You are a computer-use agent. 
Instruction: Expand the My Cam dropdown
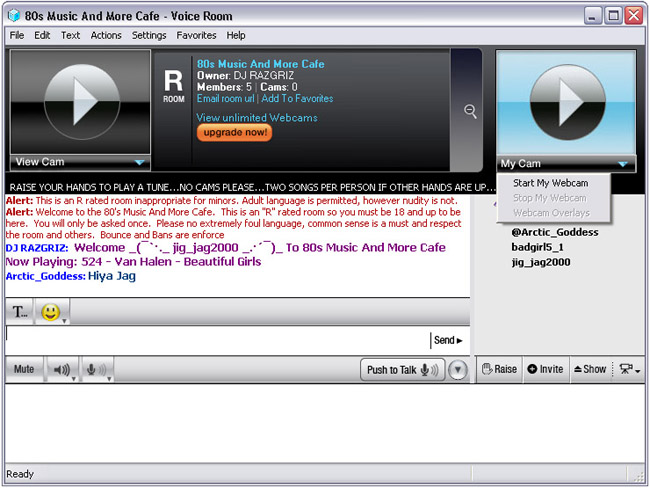[623, 163]
